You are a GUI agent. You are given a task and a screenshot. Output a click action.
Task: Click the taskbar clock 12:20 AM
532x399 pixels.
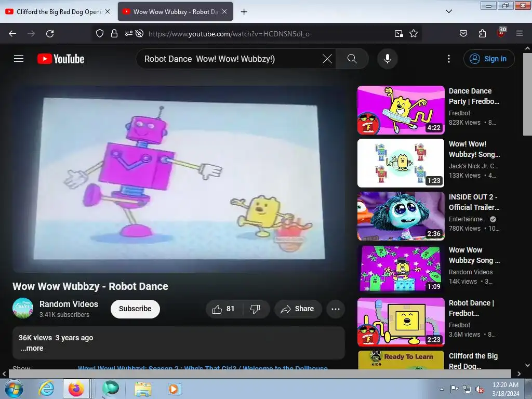[x=506, y=389]
